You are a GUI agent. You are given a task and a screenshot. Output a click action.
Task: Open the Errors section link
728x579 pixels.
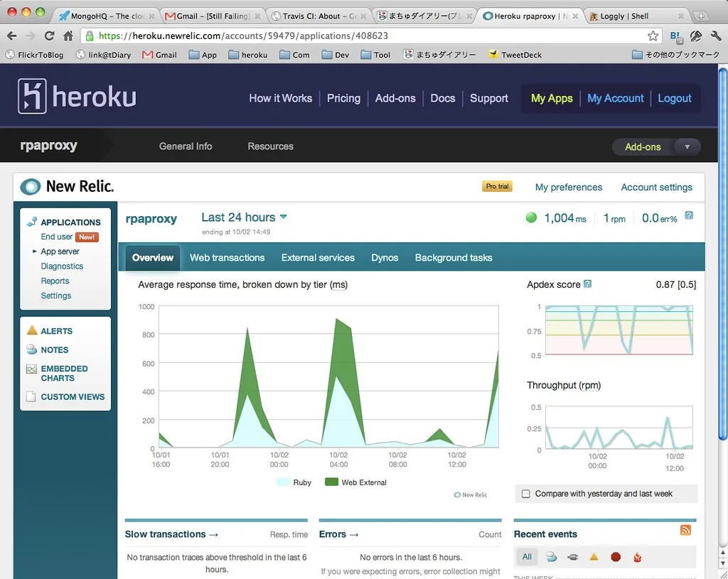pos(338,534)
